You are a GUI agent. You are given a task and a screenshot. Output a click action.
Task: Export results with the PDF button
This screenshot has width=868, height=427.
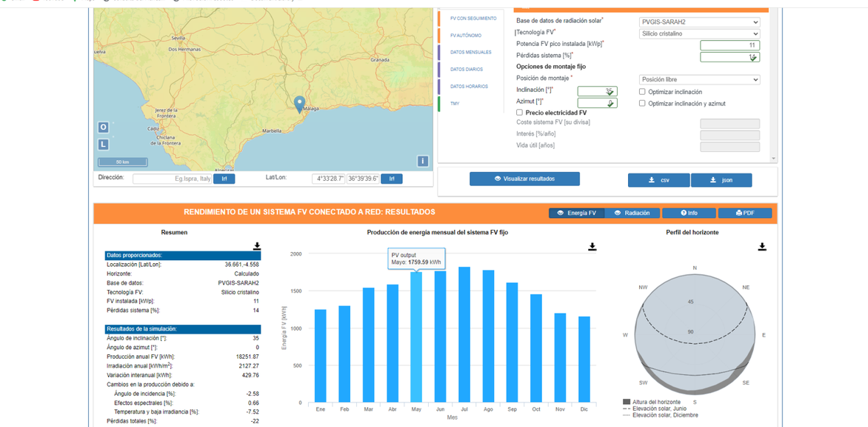745,213
